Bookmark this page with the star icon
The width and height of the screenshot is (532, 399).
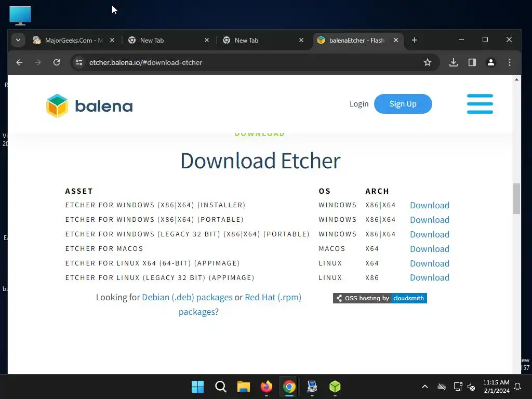(x=428, y=62)
